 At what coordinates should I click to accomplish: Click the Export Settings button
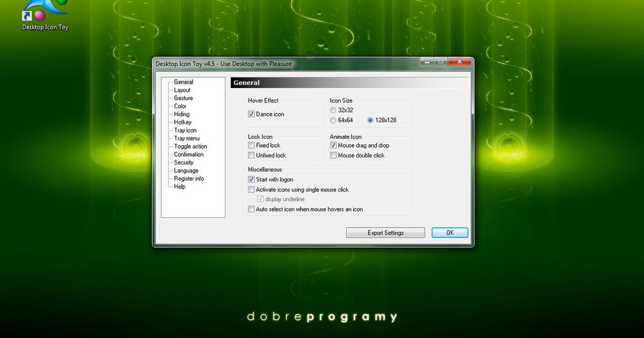(385, 232)
